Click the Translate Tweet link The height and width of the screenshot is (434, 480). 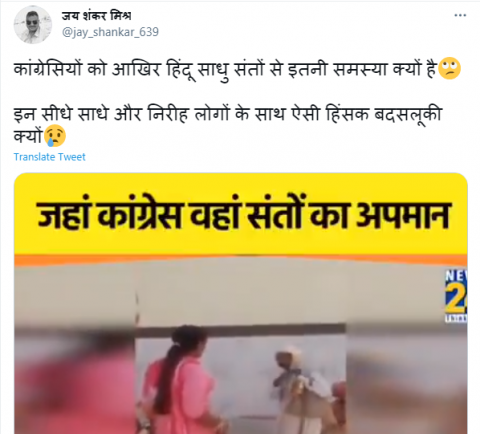coord(50,157)
